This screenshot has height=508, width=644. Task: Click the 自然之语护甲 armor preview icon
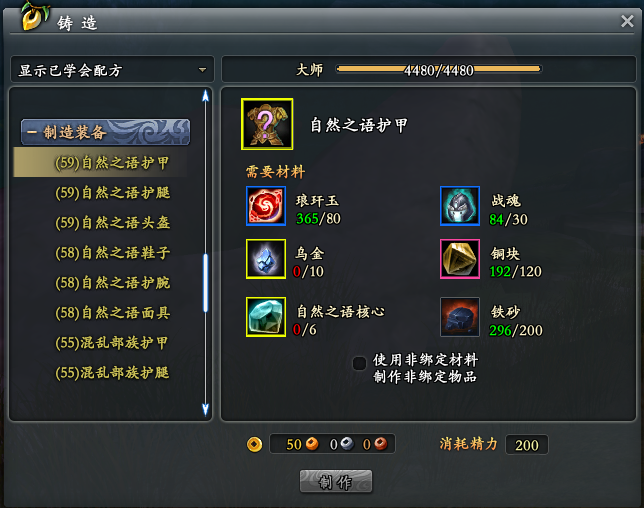click(x=267, y=124)
